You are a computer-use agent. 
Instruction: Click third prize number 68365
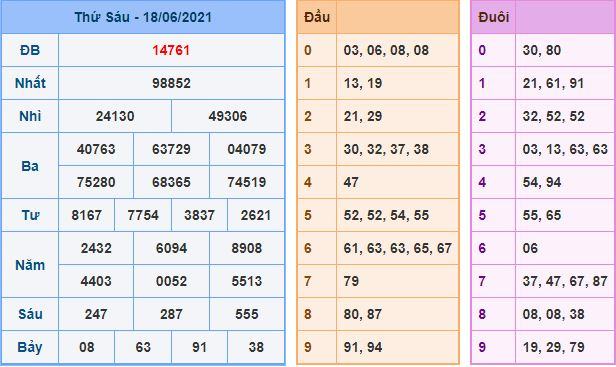[171, 182]
